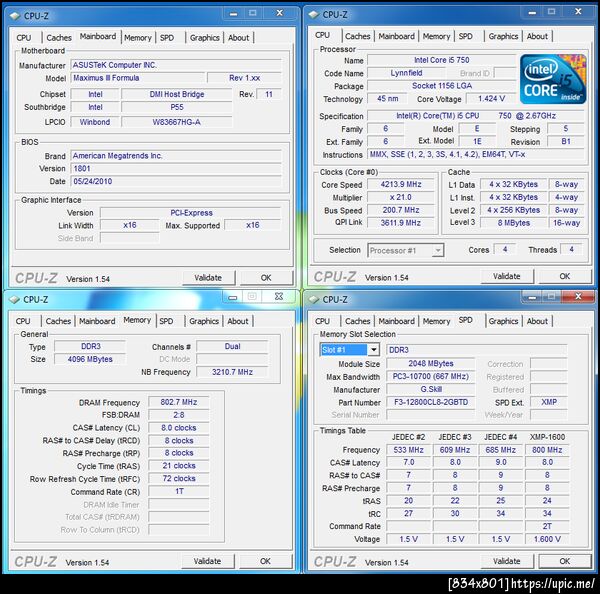This screenshot has width=600, height=594.
Task: Click the Core Speed value '4213.9 MHz'
Action: (401, 184)
